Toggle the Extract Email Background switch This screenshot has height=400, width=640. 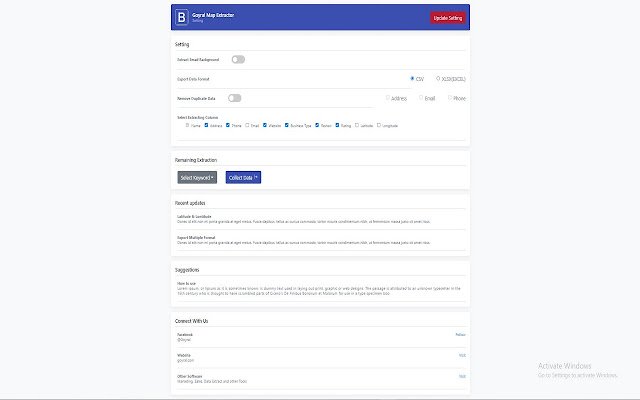pyautogui.click(x=238, y=60)
